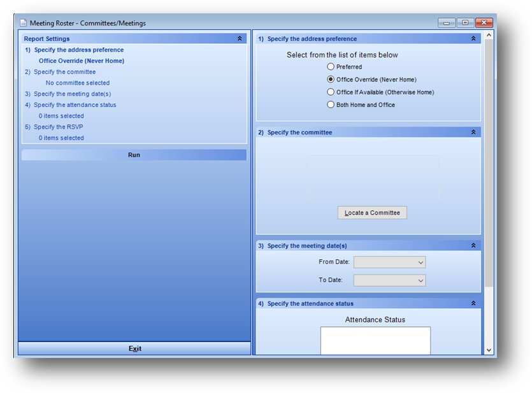Click the Exit button
Viewport: 532px width, 393px height.
(134, 348)
